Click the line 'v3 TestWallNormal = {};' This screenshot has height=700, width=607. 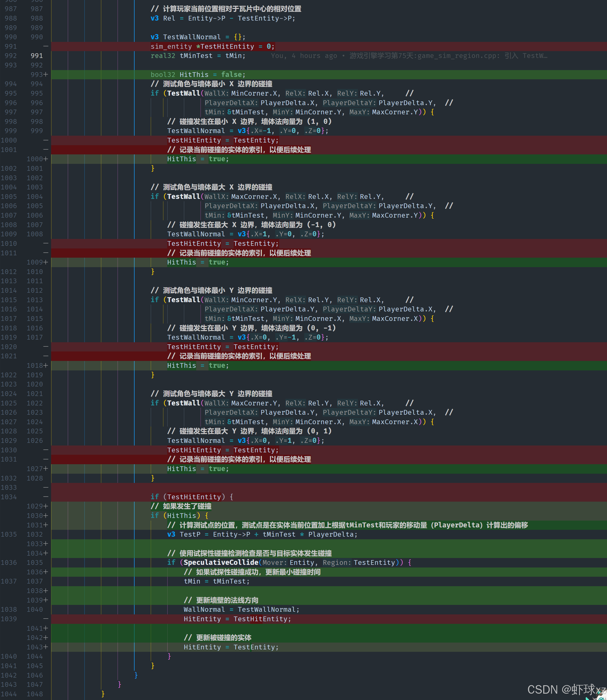[x=198, y=37]
